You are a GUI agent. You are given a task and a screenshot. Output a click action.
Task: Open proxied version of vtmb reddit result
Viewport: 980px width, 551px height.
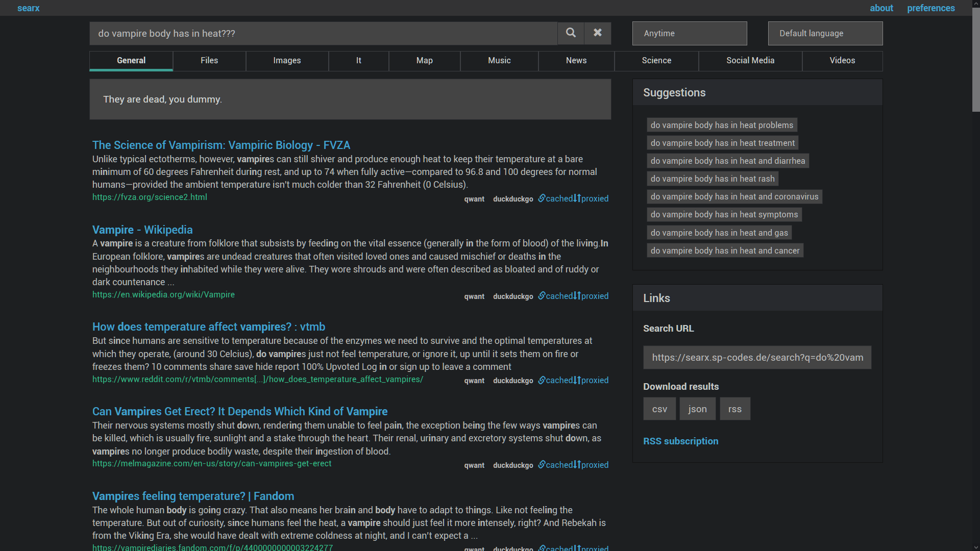591,381
